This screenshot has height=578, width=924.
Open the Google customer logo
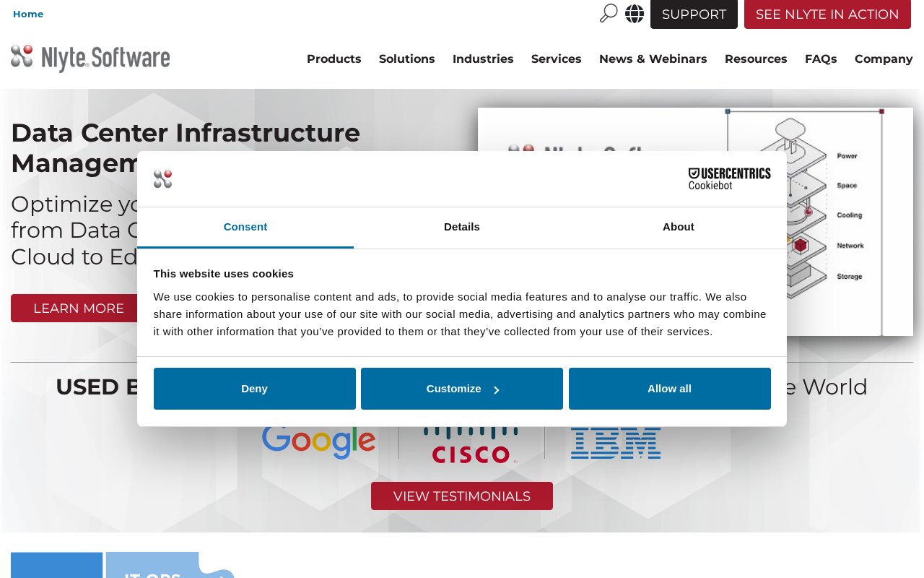pyautogui.click(x=319, y=442)
